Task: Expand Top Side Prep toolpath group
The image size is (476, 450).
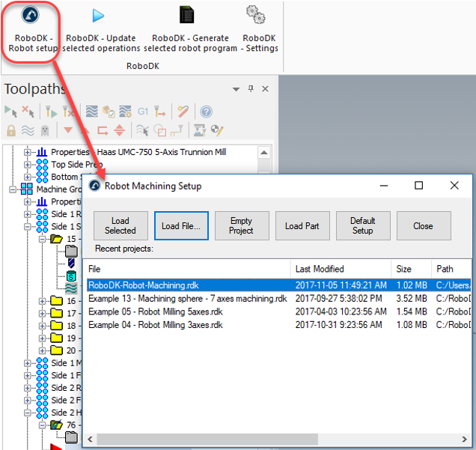Action: point(28,165)
